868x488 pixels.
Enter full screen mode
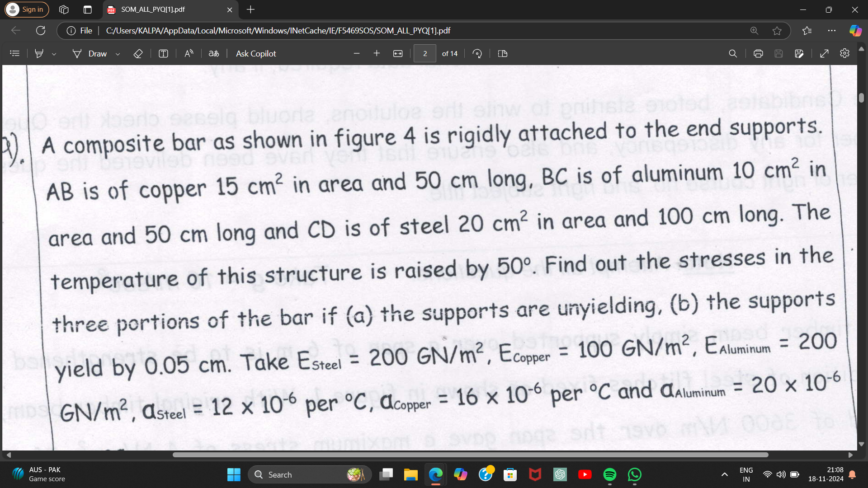824,53
